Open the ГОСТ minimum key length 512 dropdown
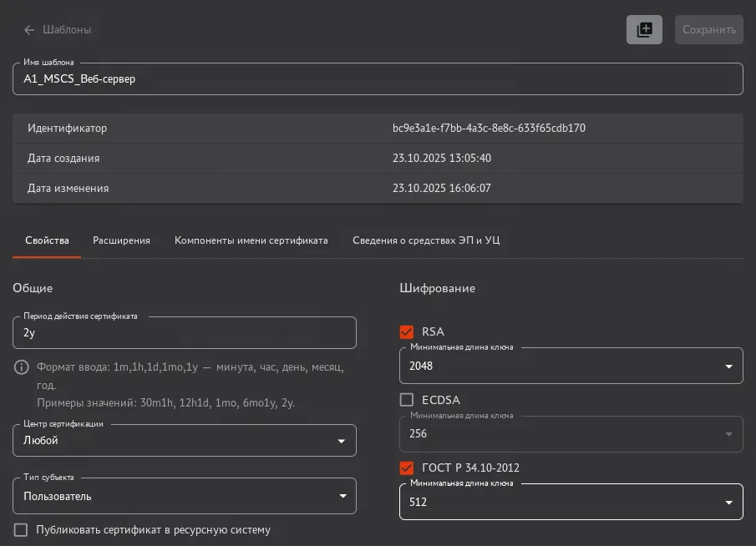 coord(571,502)
